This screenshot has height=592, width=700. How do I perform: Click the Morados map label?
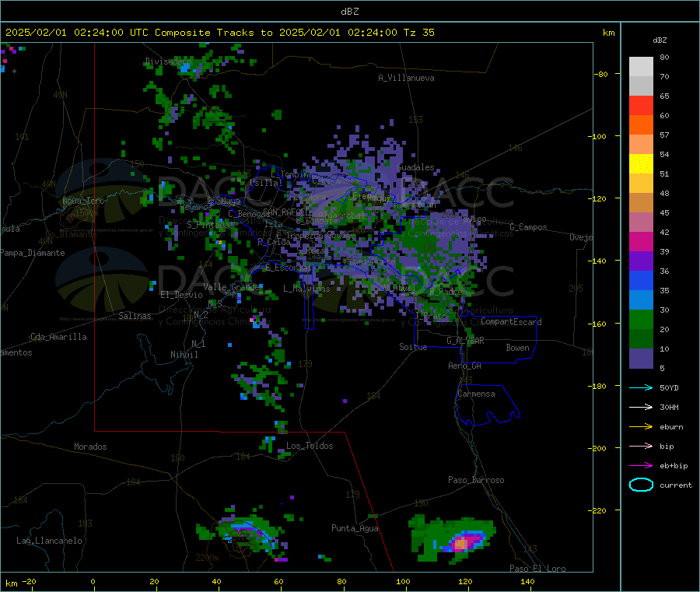coord(90,447)
